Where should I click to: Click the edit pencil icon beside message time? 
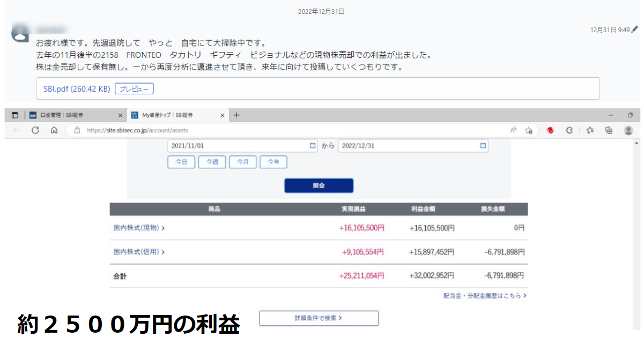(x=635, y=30)
